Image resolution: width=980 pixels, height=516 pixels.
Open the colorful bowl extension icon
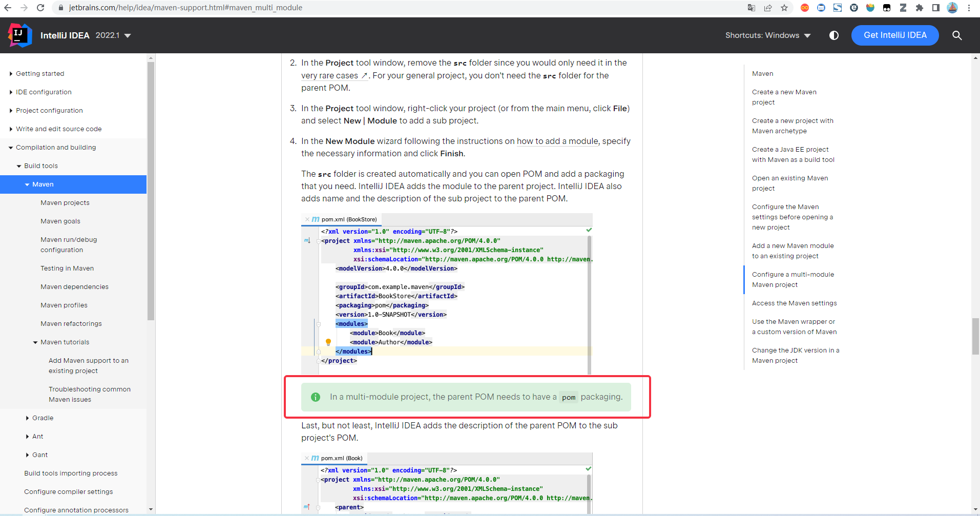coord(870,8)
